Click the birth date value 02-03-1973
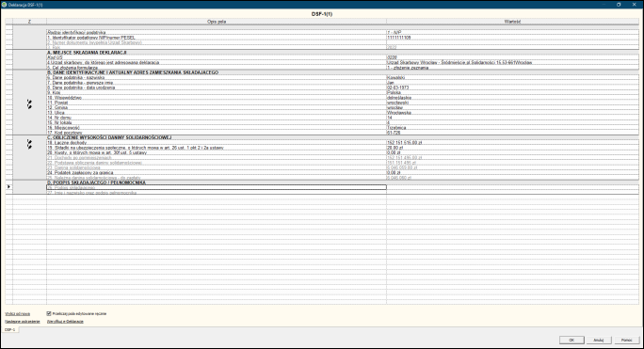This screenshot has width=644, height=349. tap(397, 87)
